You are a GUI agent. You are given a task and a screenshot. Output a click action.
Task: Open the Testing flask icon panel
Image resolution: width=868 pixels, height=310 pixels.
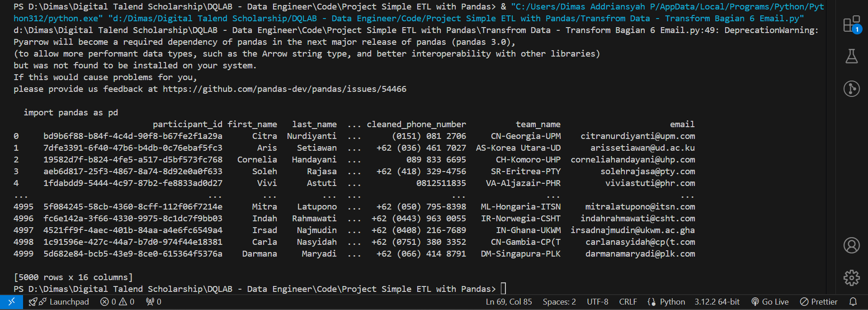pos(851,57)
